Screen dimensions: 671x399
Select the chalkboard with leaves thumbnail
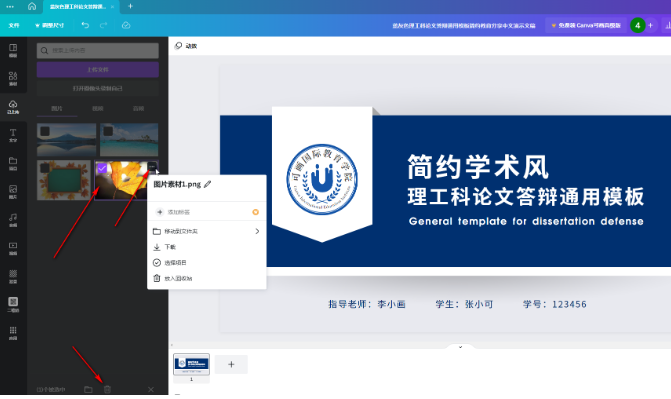coord(64,180)
